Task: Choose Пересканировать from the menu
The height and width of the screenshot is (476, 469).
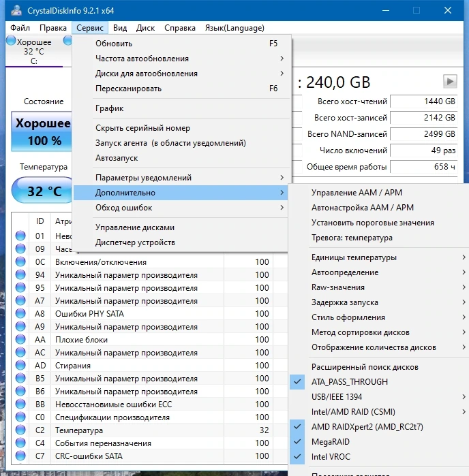Action: click(181, 89)
